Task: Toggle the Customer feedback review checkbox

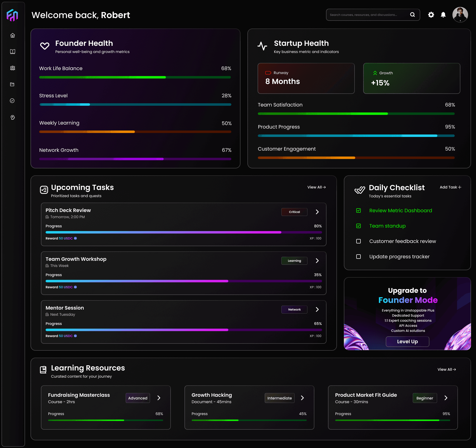Action: 358,241
